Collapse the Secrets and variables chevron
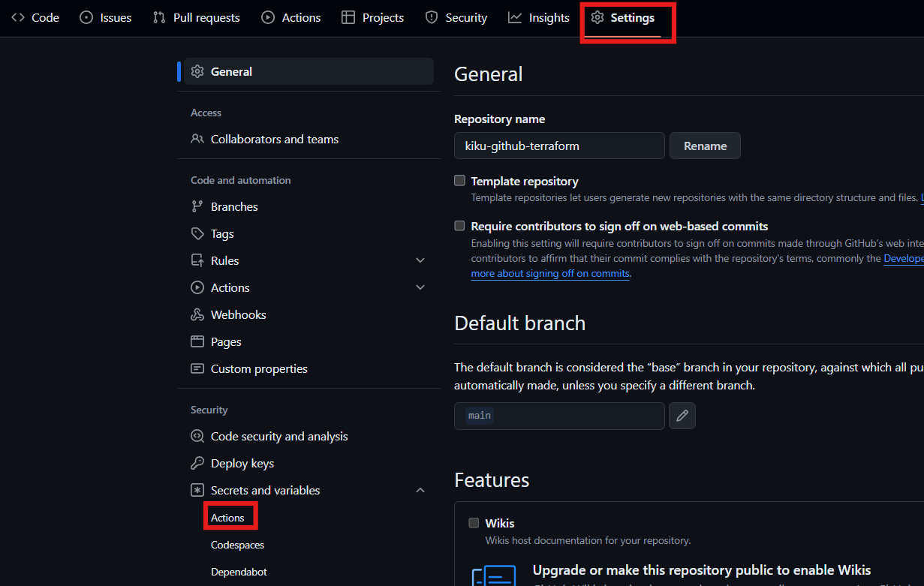 (x=420, y=490)
